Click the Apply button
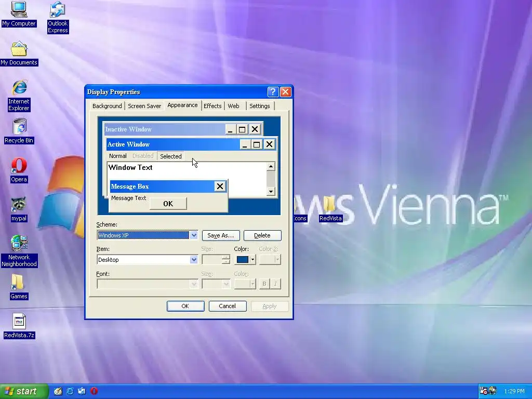This screenshot has width=532, height=399. tap(270, 306)
